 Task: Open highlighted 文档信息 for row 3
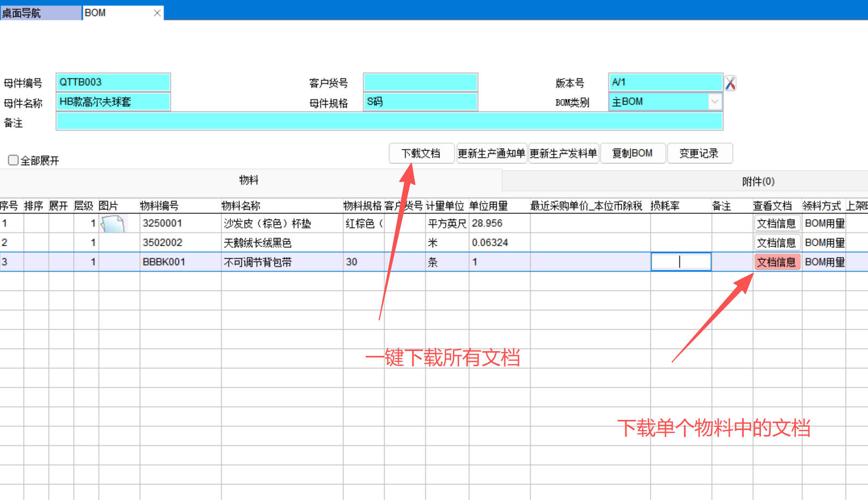click(776, 262)
